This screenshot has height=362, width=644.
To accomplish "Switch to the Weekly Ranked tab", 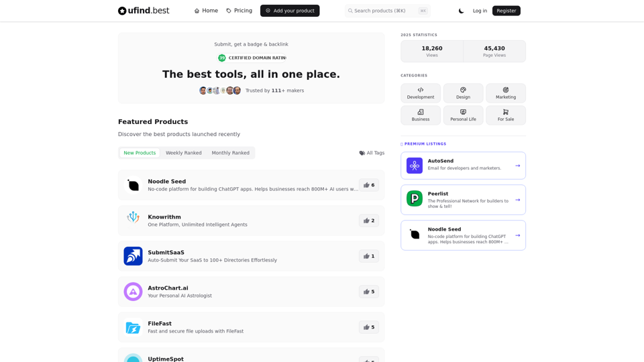I will (x=184, y=153).
